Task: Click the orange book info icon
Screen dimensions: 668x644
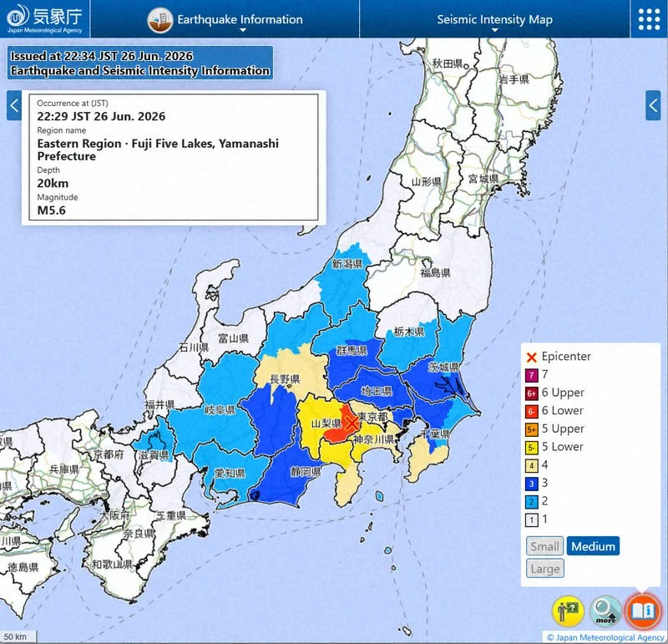Action: [642, 611]
